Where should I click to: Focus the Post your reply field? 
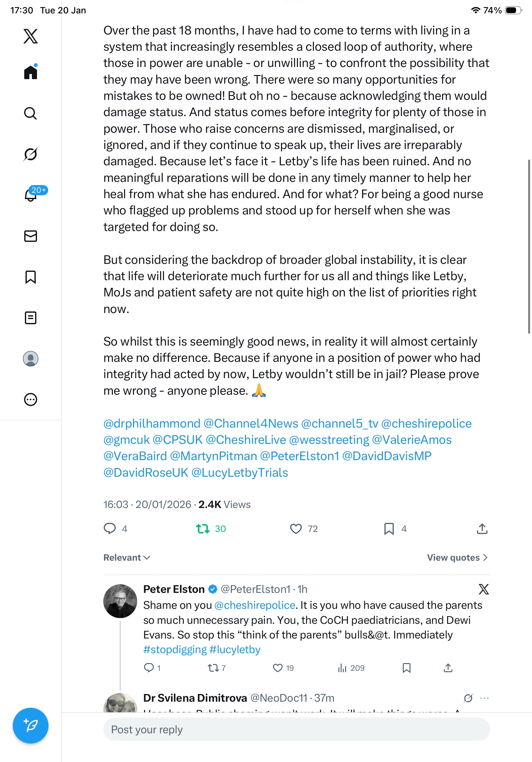click(297, 729)
